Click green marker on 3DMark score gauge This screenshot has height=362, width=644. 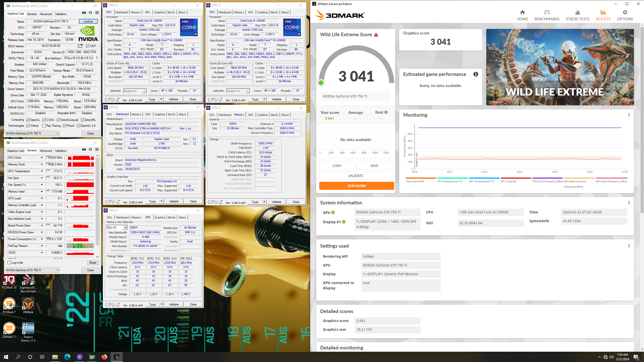point(321,83)
